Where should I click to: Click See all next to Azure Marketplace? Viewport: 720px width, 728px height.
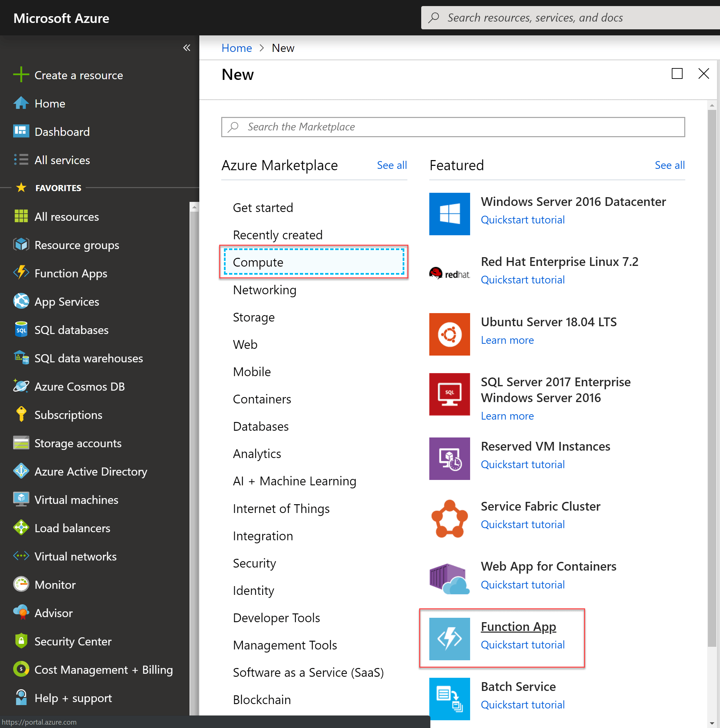click(392, 165)
